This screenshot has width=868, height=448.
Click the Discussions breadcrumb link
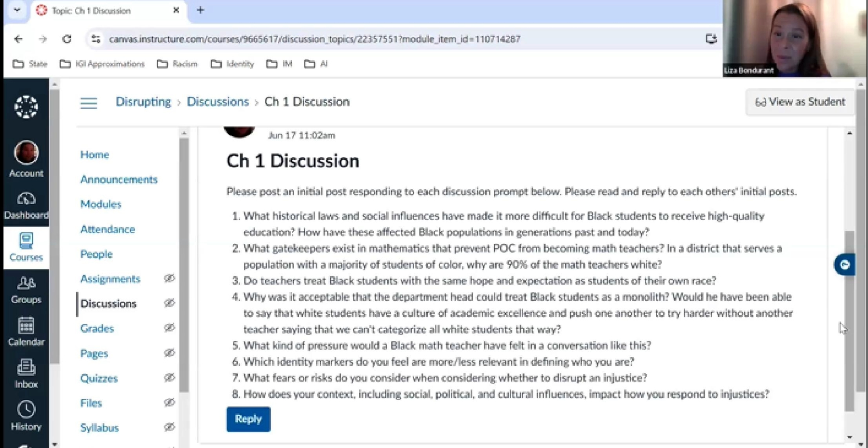tap(217, 102)
